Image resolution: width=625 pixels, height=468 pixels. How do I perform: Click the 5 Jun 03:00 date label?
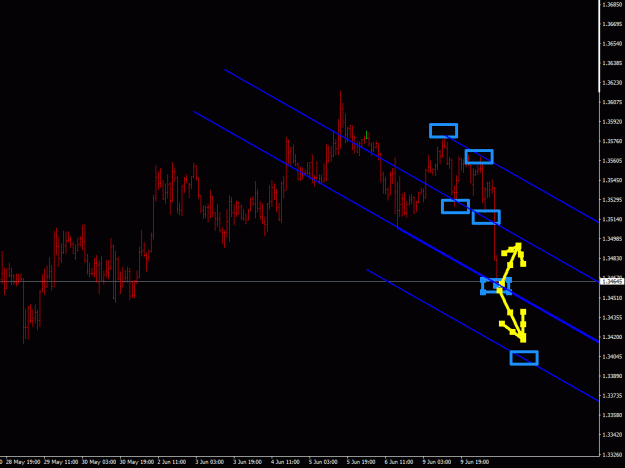323,462
